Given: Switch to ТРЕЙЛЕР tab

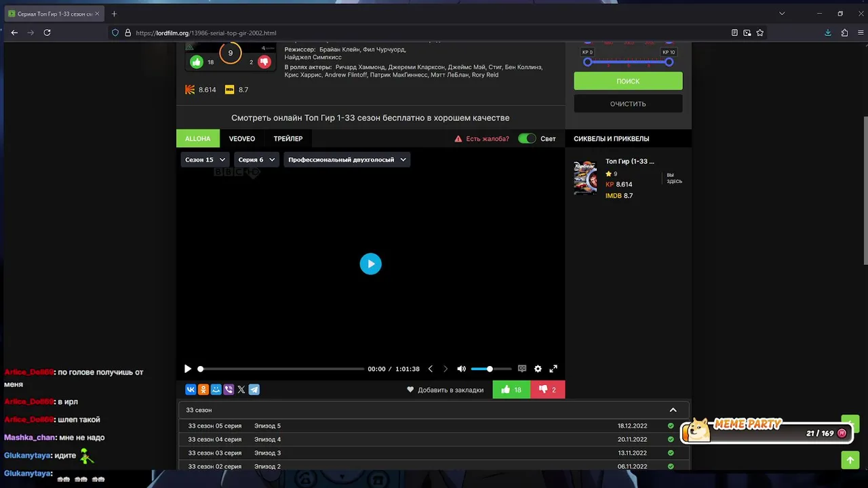Looking at the screenshot, I should [x=288, y=138].
